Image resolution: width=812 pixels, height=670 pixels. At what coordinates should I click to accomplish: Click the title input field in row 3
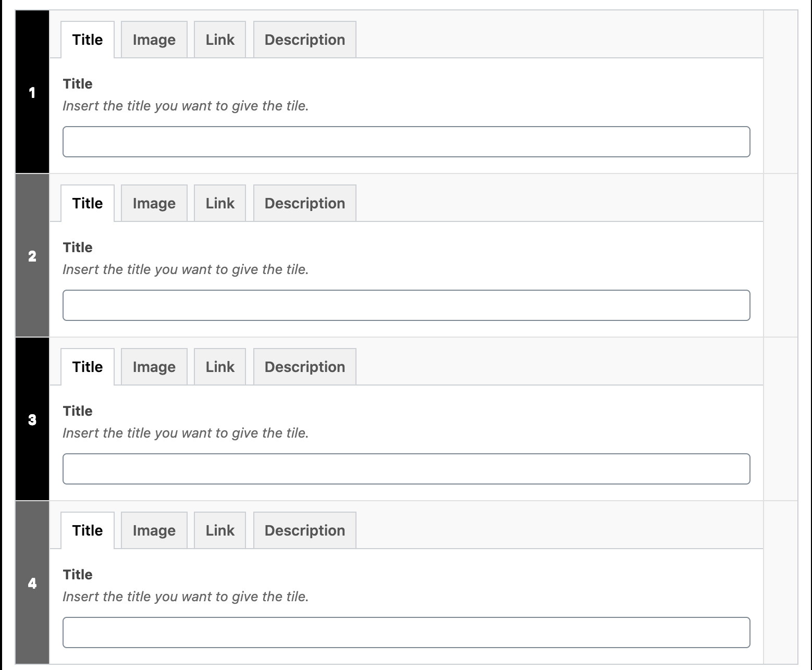[406, 469]
